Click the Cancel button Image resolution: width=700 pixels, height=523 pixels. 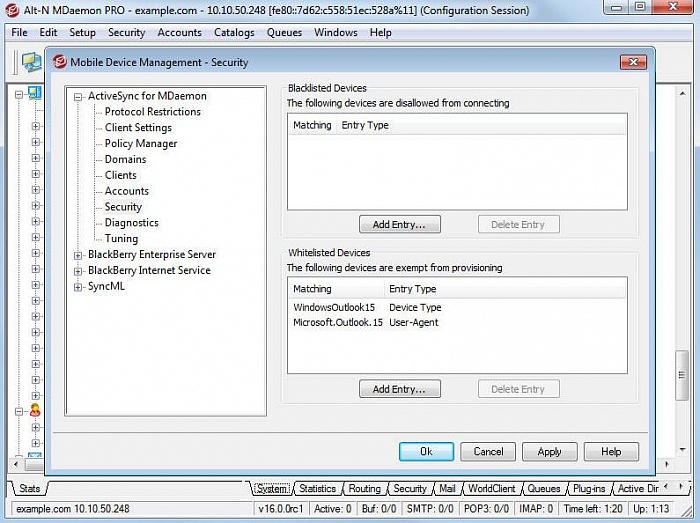[488, 452]
